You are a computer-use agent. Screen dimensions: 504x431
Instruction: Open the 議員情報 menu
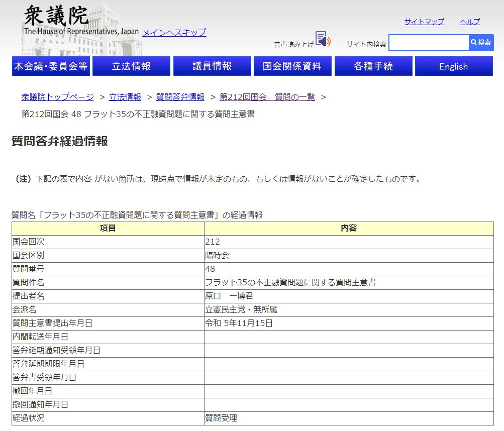(212, 66)
